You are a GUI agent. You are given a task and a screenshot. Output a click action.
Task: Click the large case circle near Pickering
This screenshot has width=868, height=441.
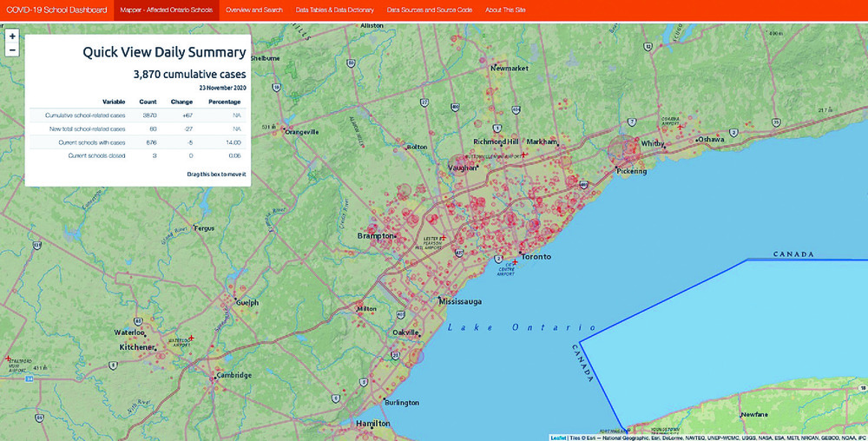621,149
